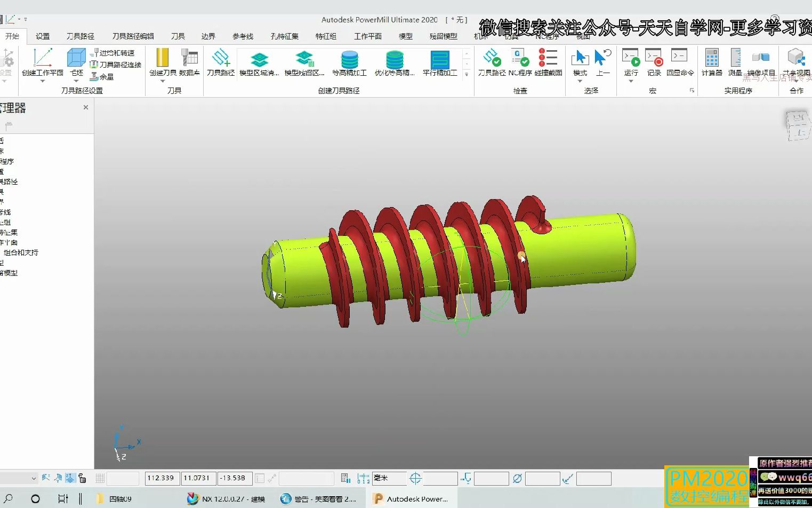Select Model Area Clearance (模型区域清...) strategy
Viewport: 812px width, 508px height.
[x=259, y=62]
